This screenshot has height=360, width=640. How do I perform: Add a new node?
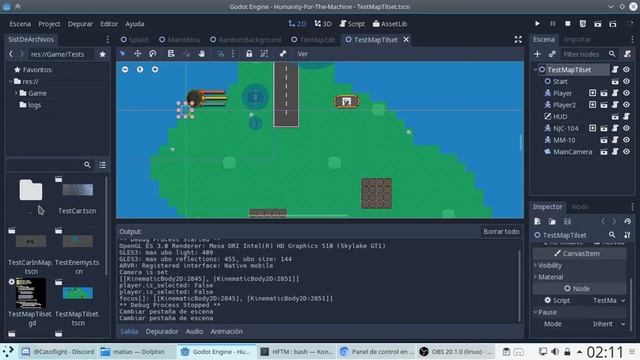[x=537, y=54]
